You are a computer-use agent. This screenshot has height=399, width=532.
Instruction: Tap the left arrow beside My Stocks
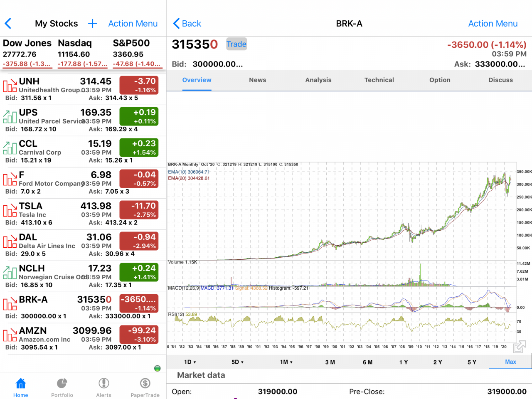click(x=8, y=24)
